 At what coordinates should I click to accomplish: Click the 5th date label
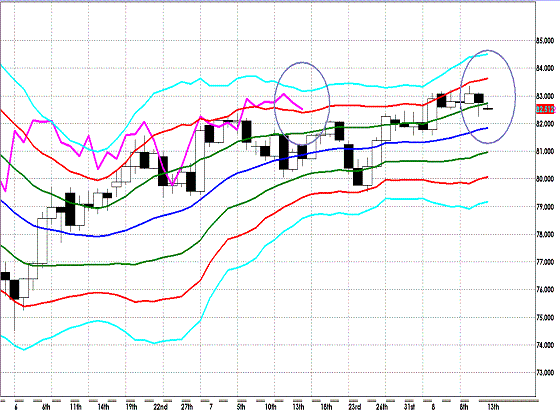coord(241,407)
